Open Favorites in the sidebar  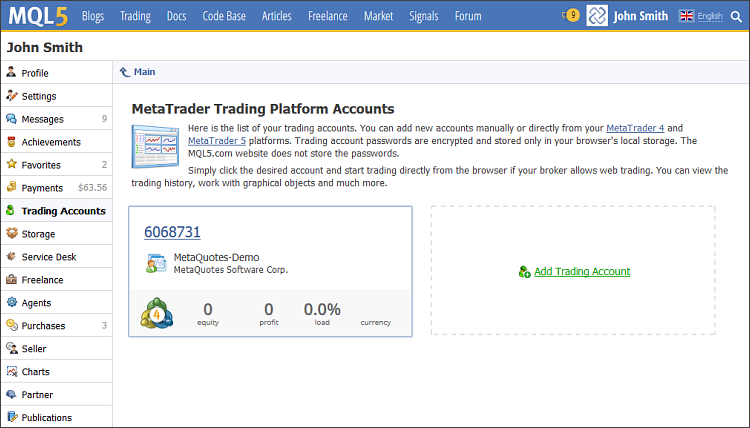click(x=56, y=165)
